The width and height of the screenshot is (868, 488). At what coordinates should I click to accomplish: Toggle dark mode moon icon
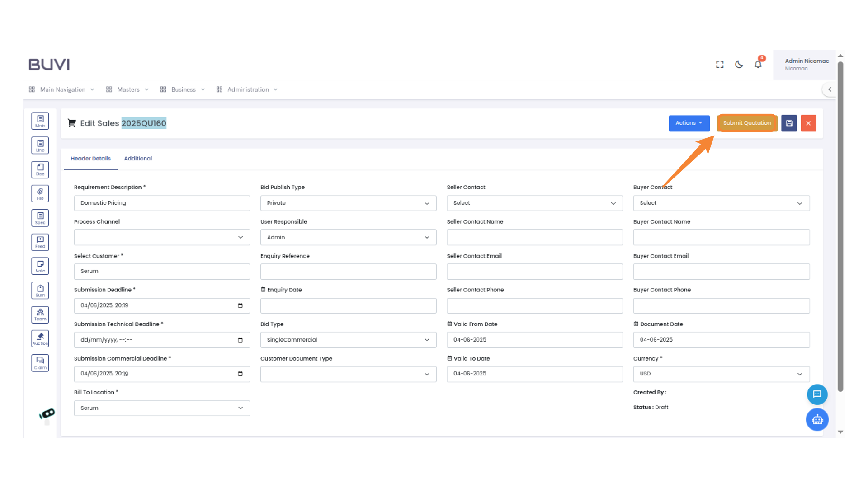739,65
